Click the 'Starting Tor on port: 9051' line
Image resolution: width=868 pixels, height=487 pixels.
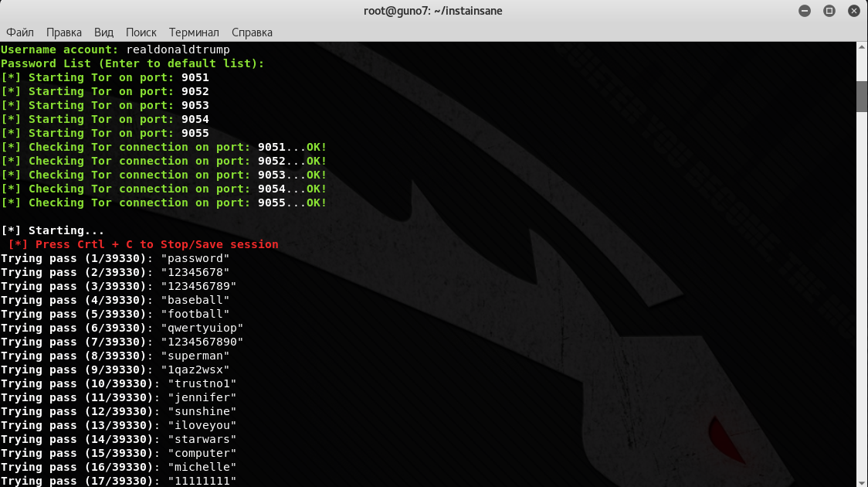coord(105,77)
